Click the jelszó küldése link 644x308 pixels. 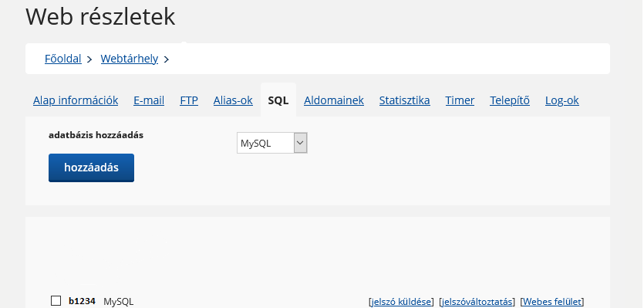click(x=401, y=302)
